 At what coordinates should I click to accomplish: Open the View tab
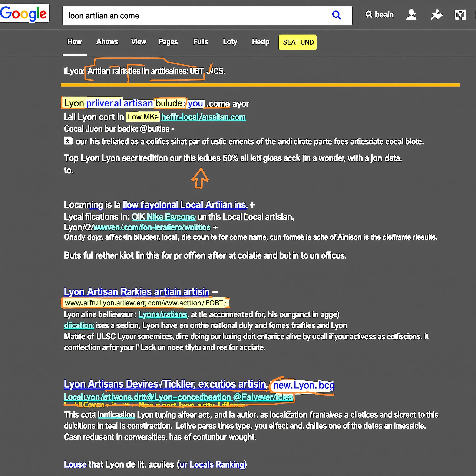tap(139, 42)
